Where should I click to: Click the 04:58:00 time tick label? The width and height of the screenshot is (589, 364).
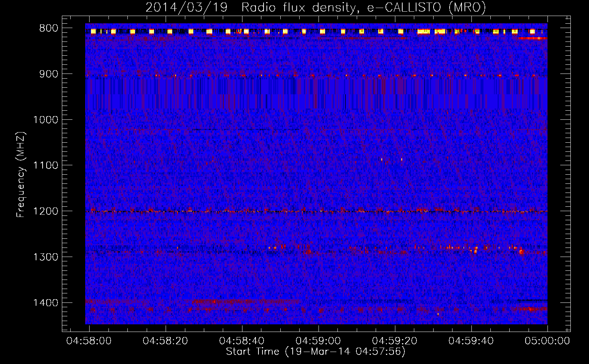pos(89,341)
